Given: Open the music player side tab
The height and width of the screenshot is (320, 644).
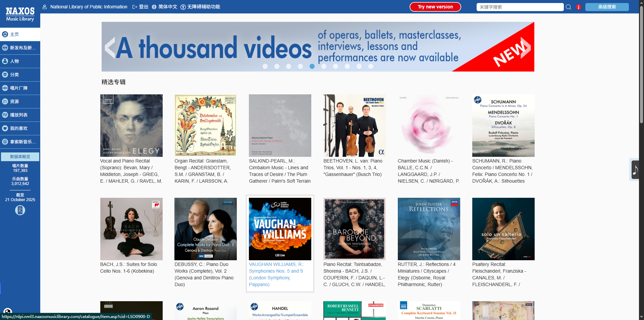Looking at the screenshot, I should tap(635, 170).
